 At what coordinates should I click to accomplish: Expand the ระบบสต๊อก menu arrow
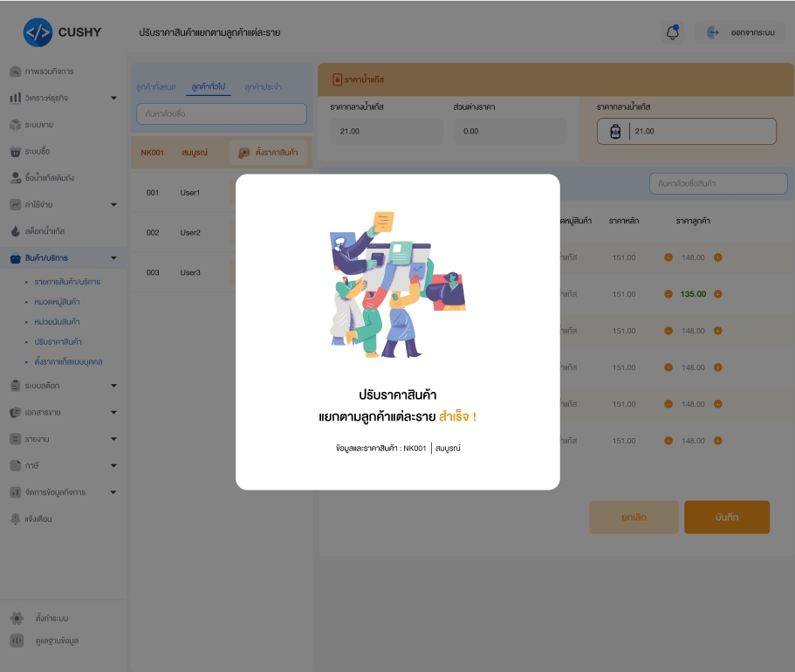pyautogui.click(x=113, y=386)
